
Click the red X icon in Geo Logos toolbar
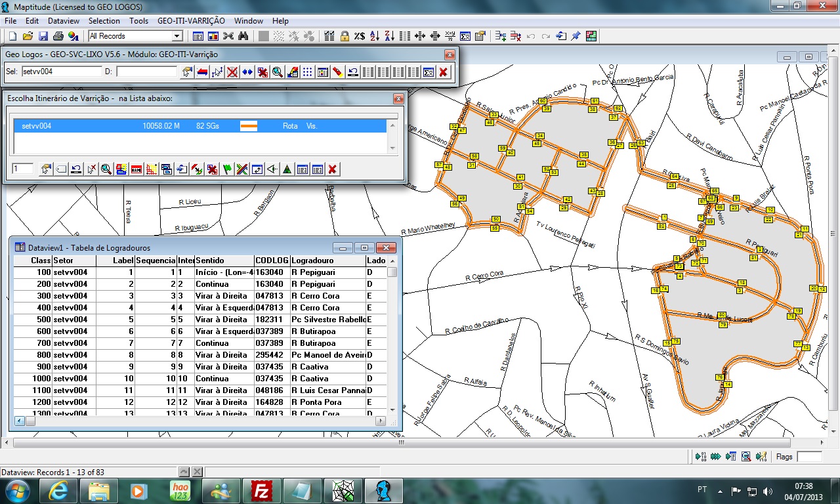(444, 72)
